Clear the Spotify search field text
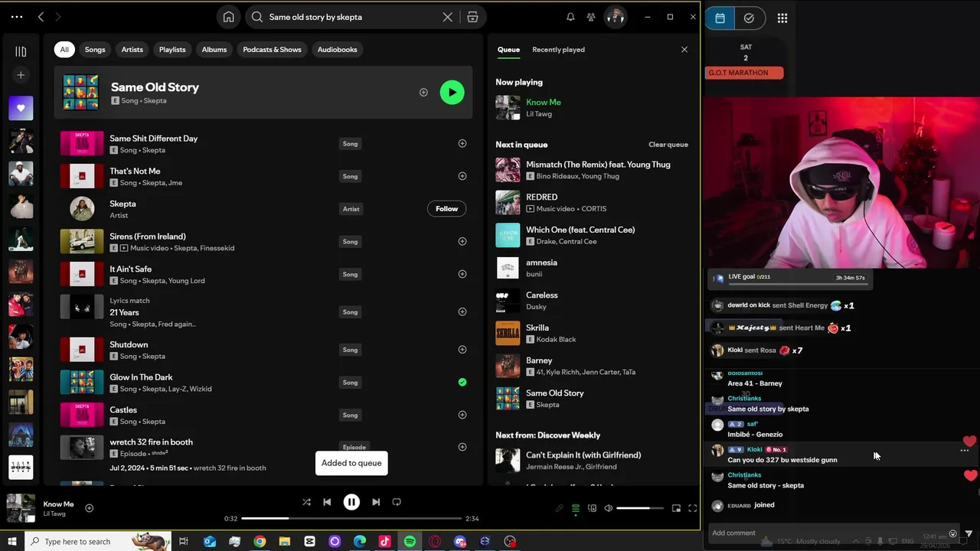The height and width of the screenshot is (551, 980). [448, 17]
